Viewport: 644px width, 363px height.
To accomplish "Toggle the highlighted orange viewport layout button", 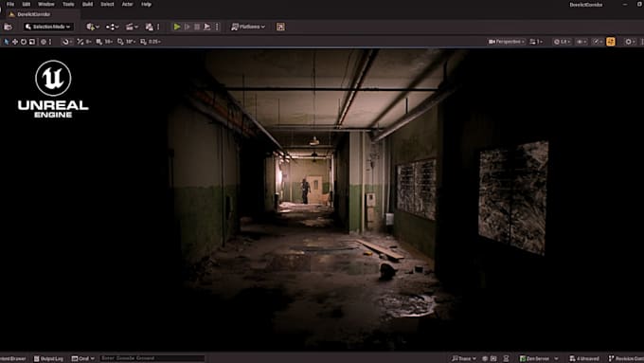I will 611,42.
